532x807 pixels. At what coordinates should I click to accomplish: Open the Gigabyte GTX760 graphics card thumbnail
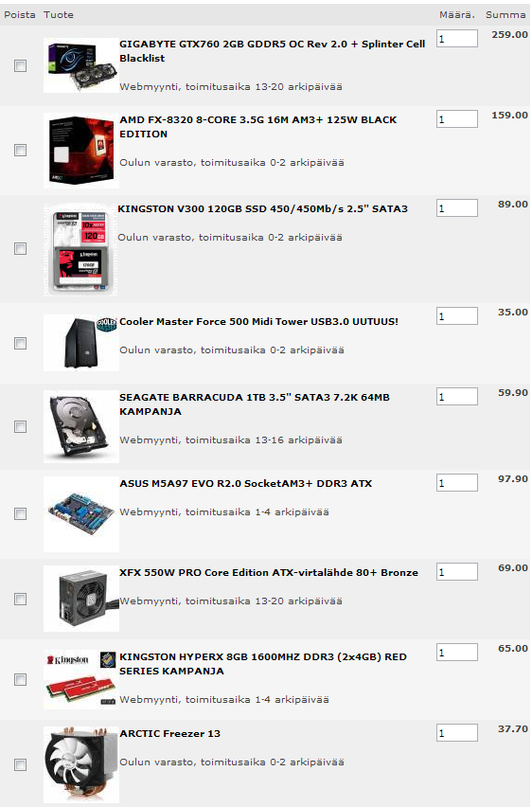(81, 65)
